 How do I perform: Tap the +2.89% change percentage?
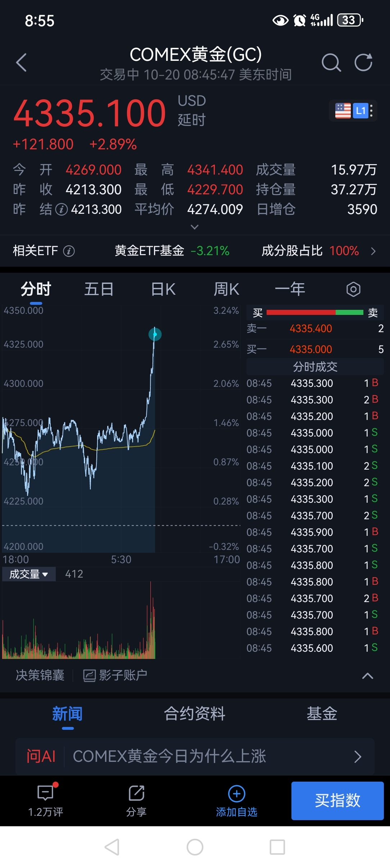[x=113, y=144]
